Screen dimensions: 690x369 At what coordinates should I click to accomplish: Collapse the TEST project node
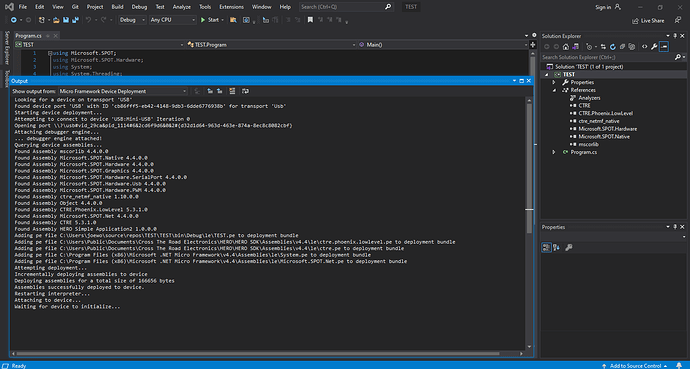tap(547, 75)
